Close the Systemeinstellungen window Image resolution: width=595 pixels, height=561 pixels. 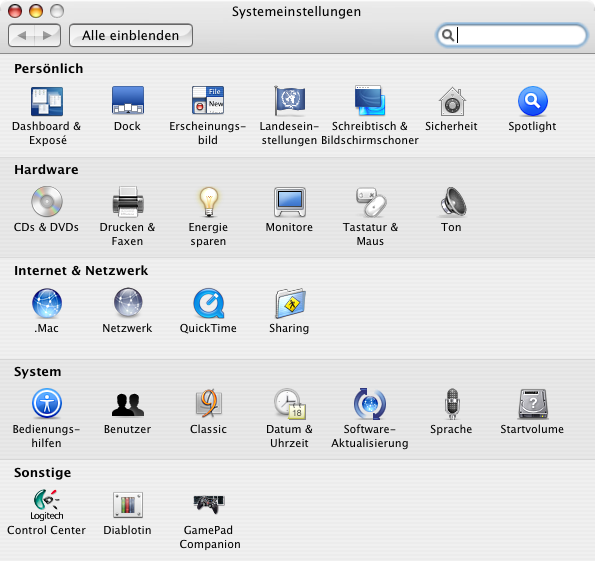click(15, 11)
